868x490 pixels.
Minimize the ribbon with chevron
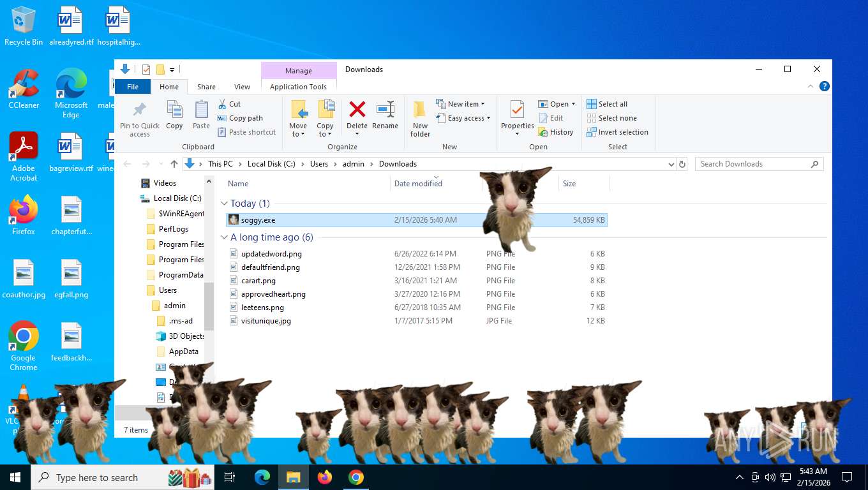coord(811,87)
